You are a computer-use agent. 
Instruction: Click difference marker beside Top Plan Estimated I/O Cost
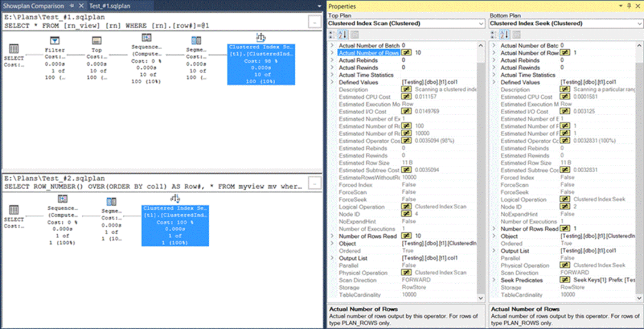click(406, 112)
